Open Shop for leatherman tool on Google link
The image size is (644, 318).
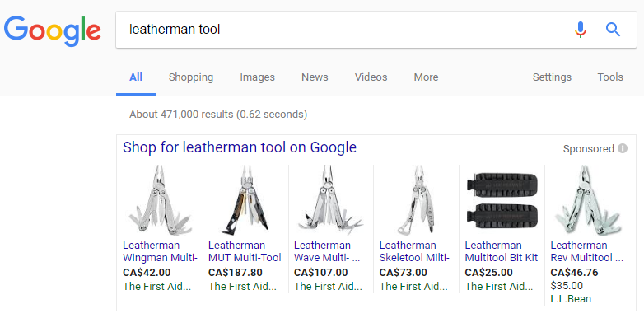click(x=240, y=147)
